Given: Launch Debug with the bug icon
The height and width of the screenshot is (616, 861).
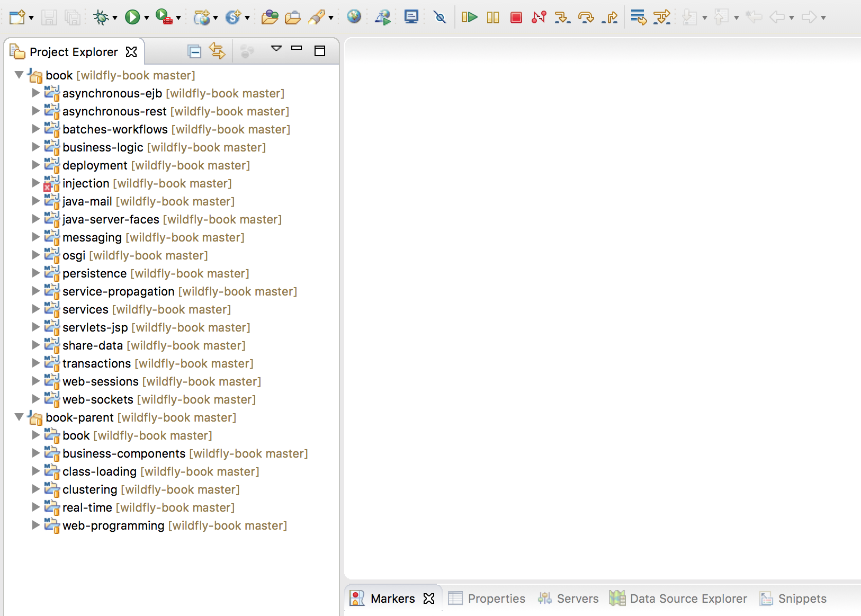Looking at the screenshot, I should 101,17.
